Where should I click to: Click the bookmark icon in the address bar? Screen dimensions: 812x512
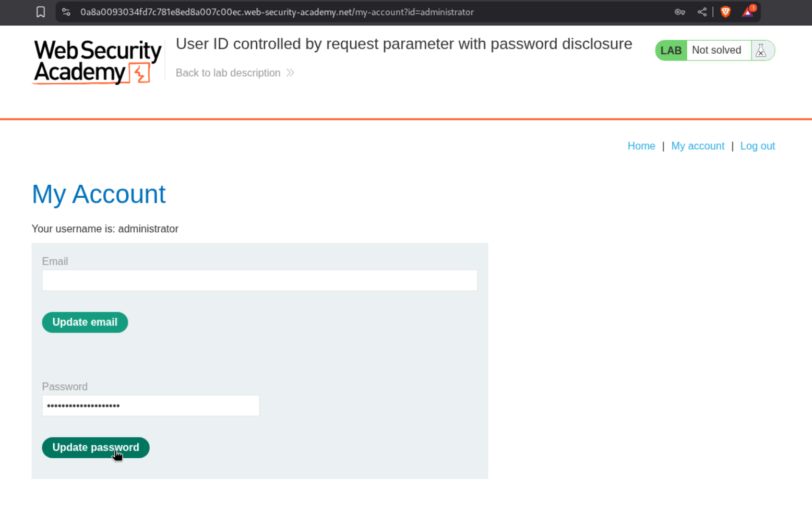click(x=41, y=12)
